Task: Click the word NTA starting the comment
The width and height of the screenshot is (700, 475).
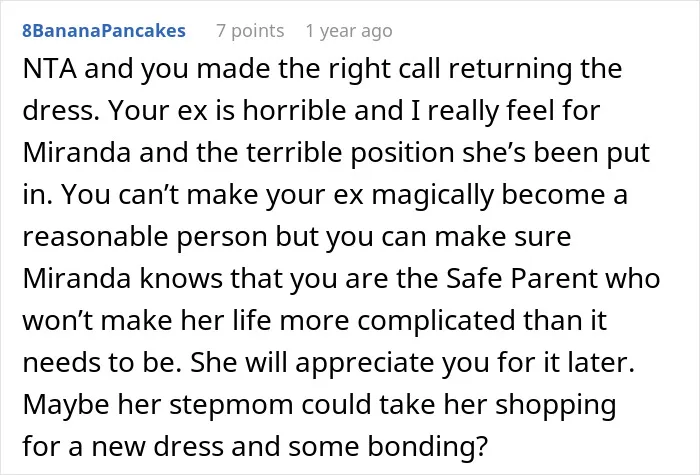Action: (49, 69)
